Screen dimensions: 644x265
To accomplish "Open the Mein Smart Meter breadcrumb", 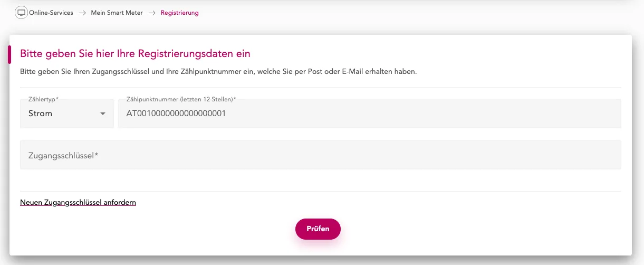I will 117,13.
